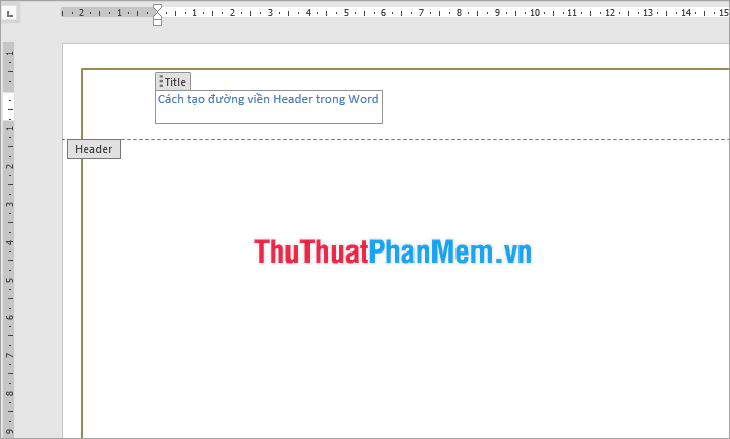Click the tab selector at the ruler corner
This screenshot has width=730, height=439.
click(10, 14)
